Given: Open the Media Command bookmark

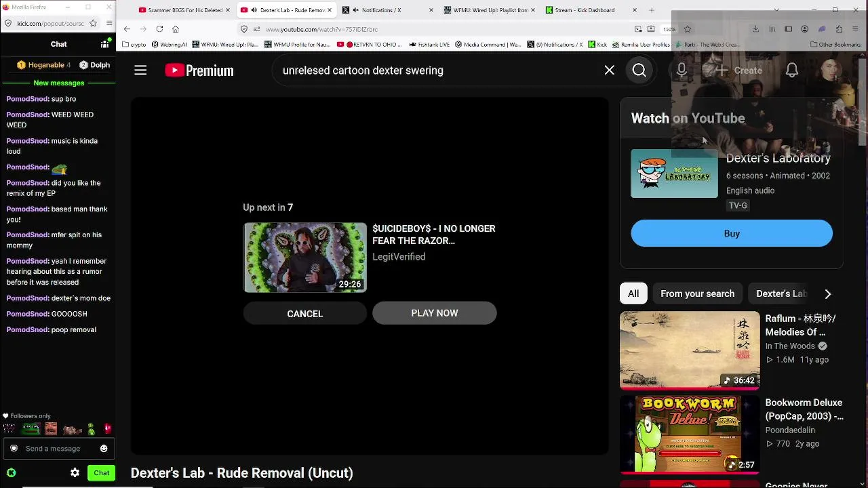Looking at the screenshot, I should (x=488, y=45).
